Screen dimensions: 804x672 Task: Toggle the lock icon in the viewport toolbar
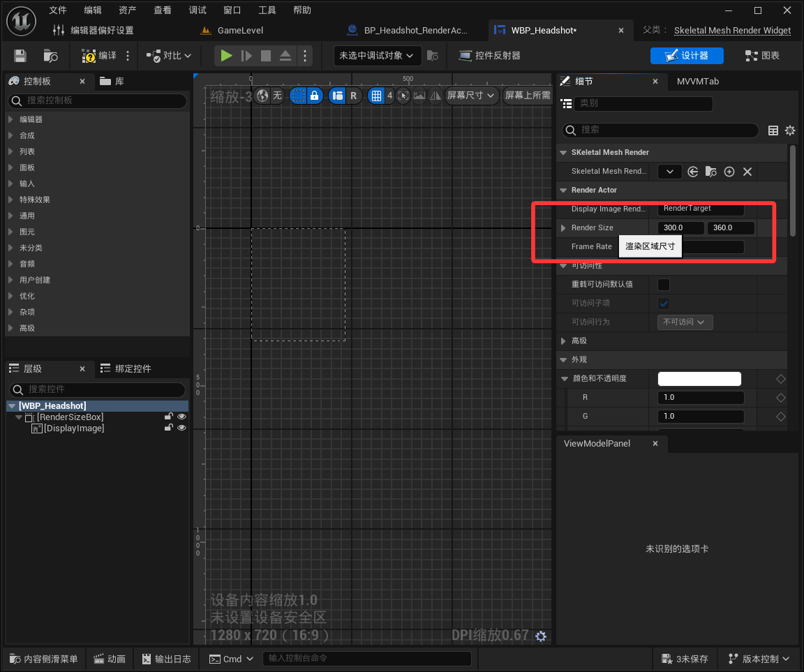[314, 96]
